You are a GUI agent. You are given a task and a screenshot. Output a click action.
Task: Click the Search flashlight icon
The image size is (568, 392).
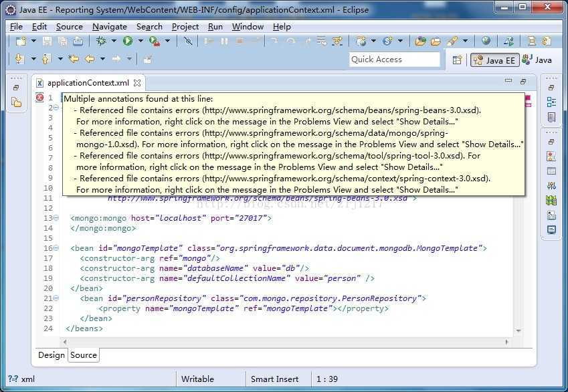[x=452, y=41]
